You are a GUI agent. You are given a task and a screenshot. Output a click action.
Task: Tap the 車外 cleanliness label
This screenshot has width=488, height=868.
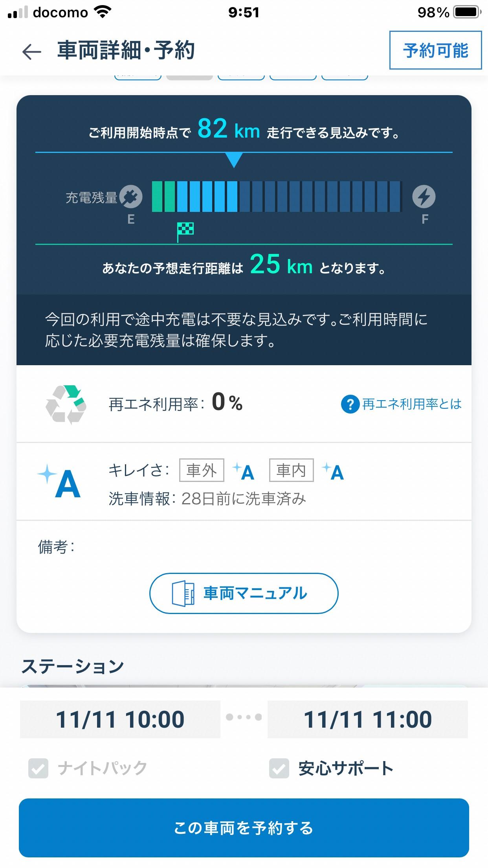pos(202,470)
